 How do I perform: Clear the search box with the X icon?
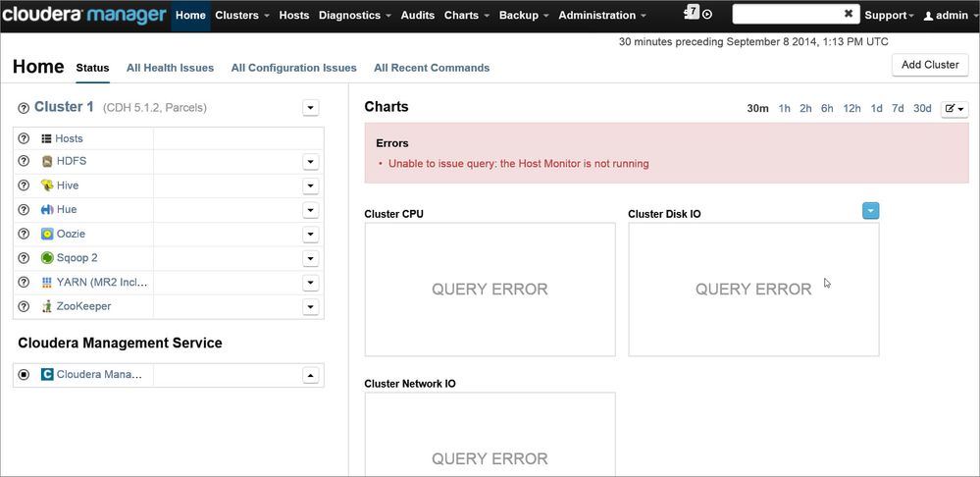point(849,13)
